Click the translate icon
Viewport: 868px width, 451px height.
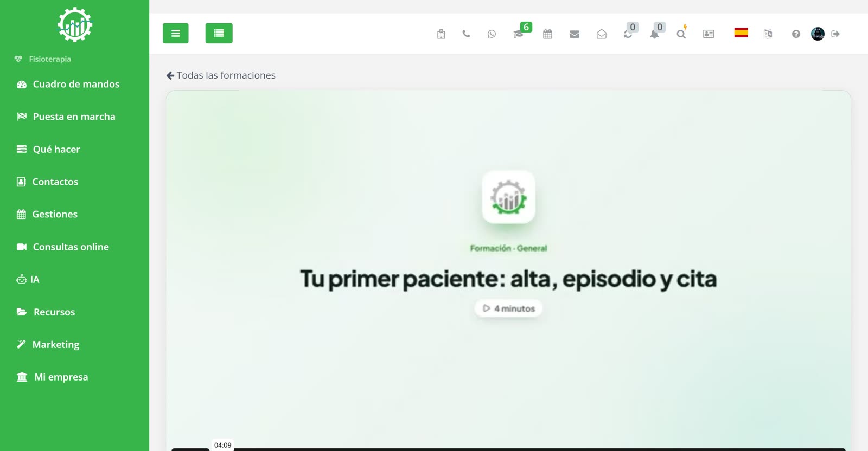tap(768, 34)
